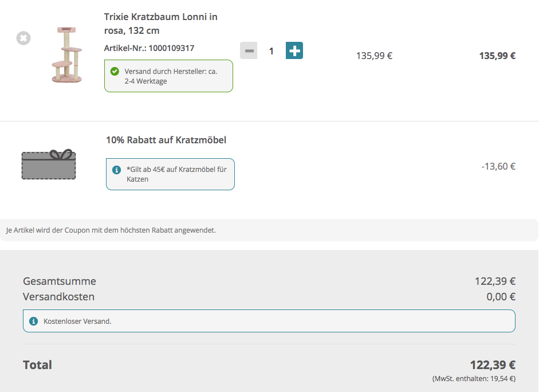Remove the Trixie Kratzbaum item from cart
Image resolution: width=539 pixels, height=392 pixels.
click(x=23, y=38)
